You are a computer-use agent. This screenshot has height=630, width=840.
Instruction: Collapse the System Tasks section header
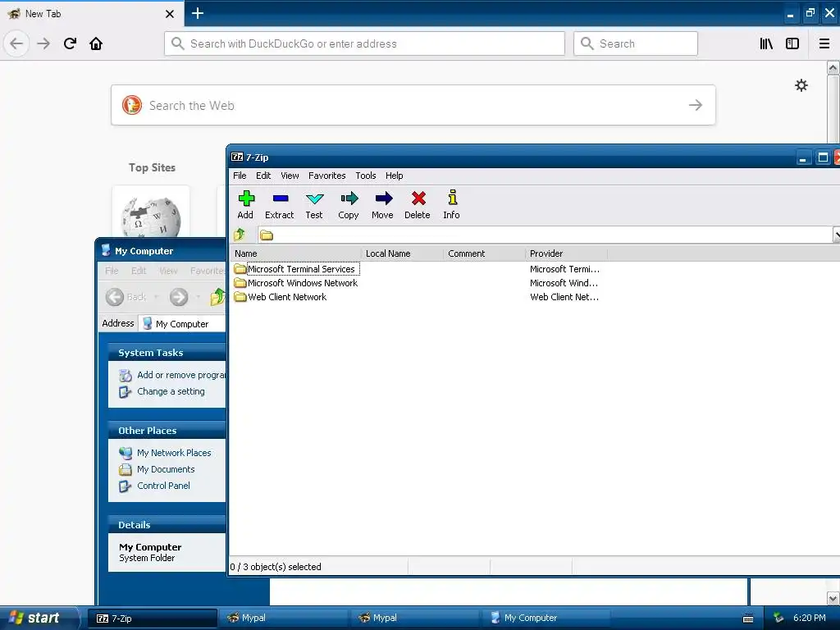167,353
